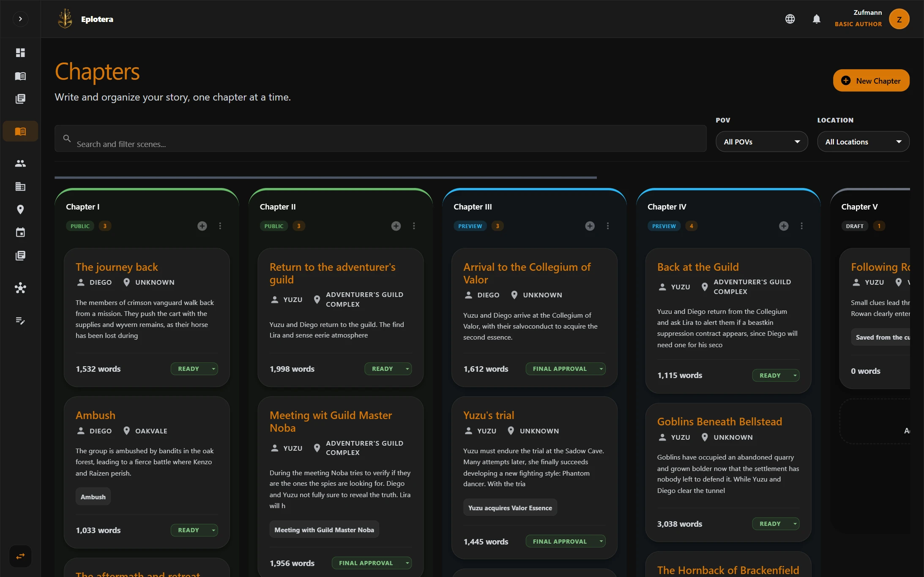Click the Meeting with Guild Master Noba chip
This screenshot has height=577, width=924.
[324, 530]
